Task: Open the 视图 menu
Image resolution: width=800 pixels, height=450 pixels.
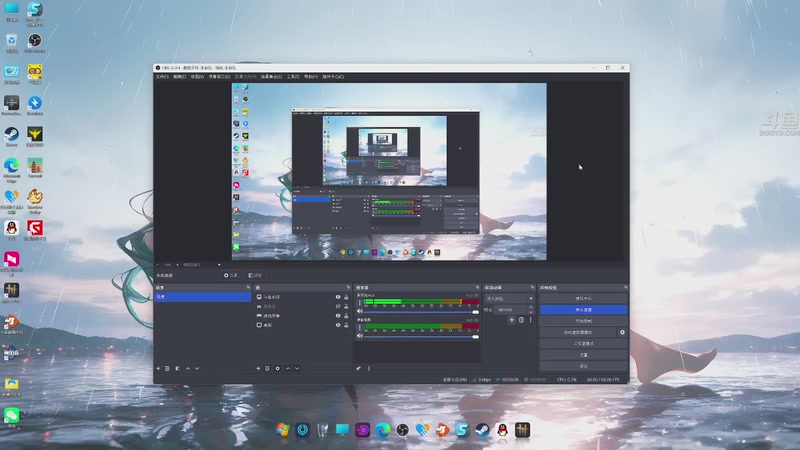Action: [197, 77]
